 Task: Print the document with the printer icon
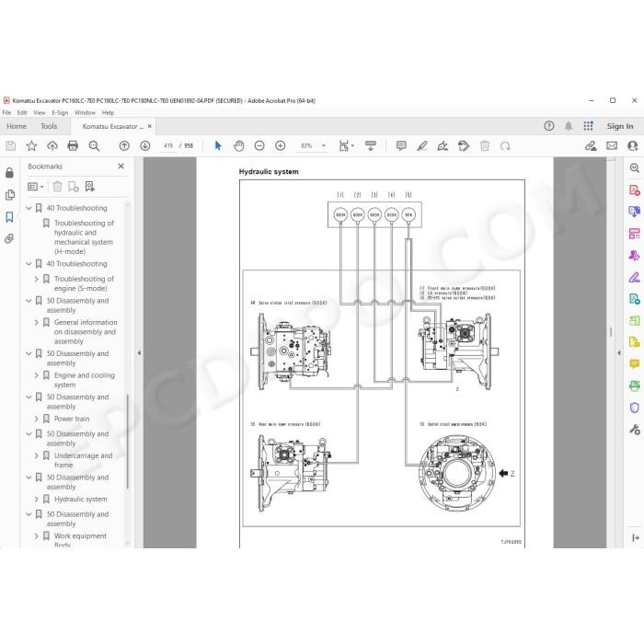coord(73,145)
